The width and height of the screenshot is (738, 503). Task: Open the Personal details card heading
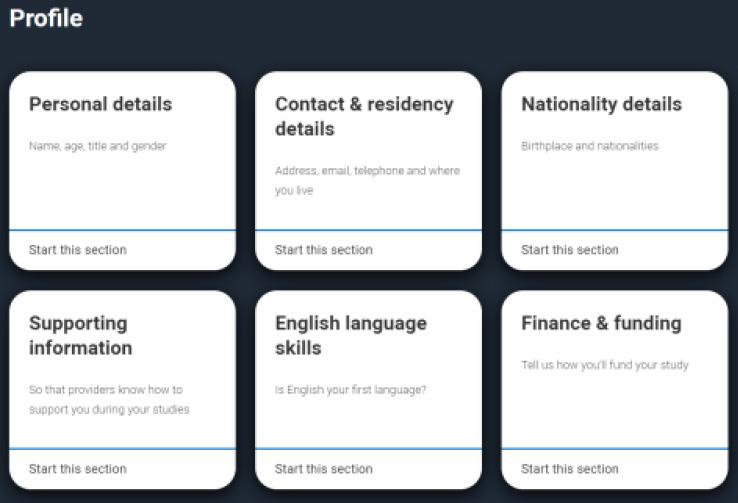tap(100, 104)
